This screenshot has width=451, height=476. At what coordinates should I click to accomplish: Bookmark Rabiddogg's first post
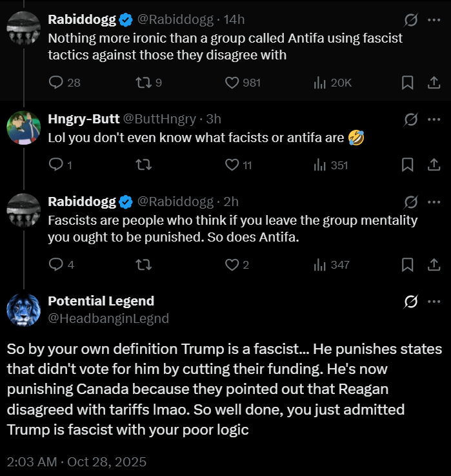tap(408, 83)
